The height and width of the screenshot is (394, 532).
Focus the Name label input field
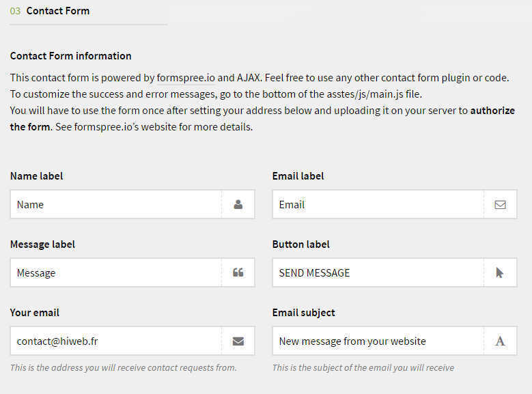pyautogui.click(x=116, y=204)
